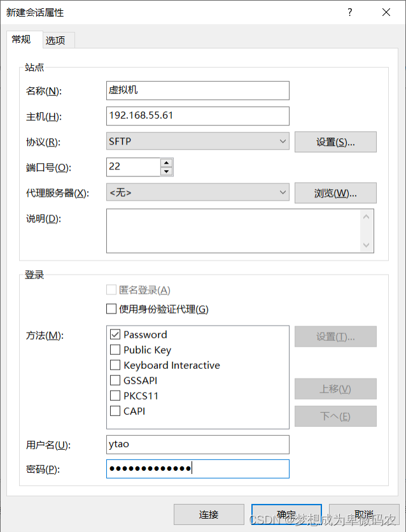
Task: Open the 代理服务器 proxy dropdown
Action: click(x=280, y=192)
